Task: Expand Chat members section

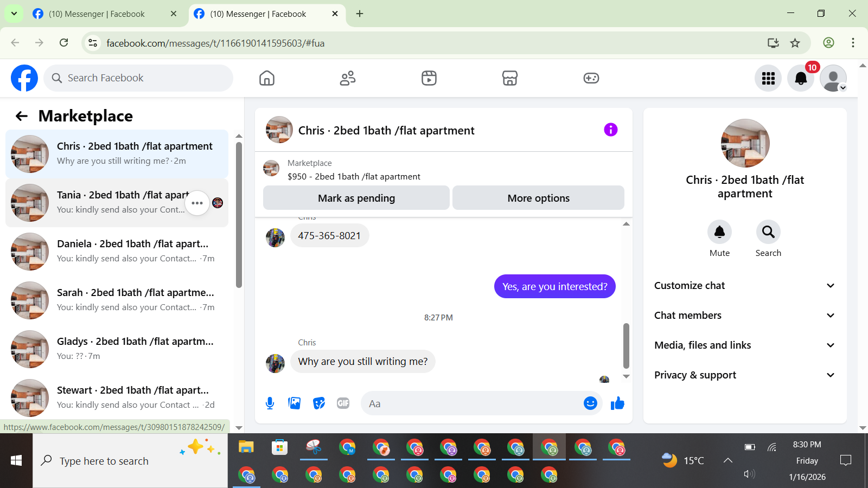Action: 745,316
